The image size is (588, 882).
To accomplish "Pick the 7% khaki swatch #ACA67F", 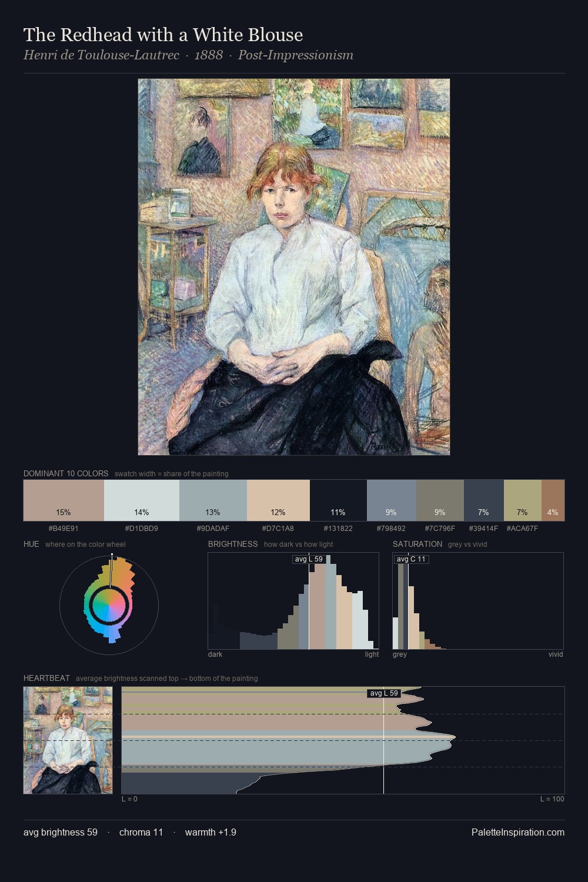I will click(x=522, y=500).
